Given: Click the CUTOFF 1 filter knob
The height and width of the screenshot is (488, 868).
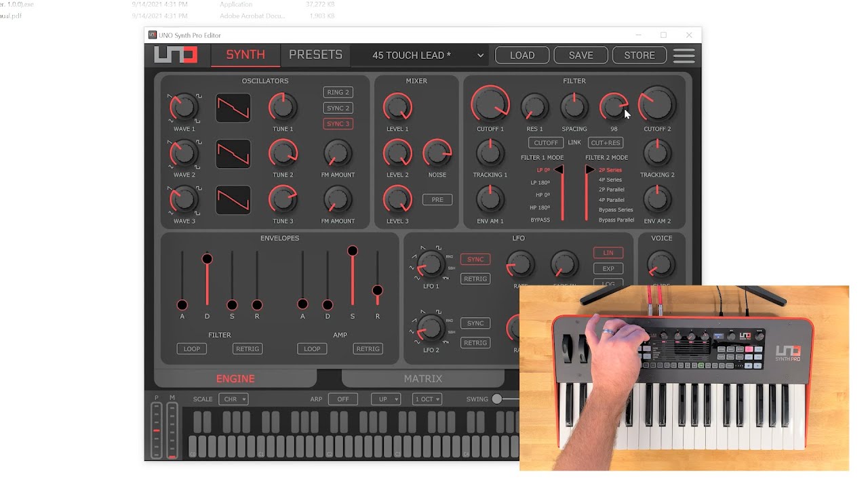Looking at the screenshot, I should pyautogui.click(x=490, y=104).
